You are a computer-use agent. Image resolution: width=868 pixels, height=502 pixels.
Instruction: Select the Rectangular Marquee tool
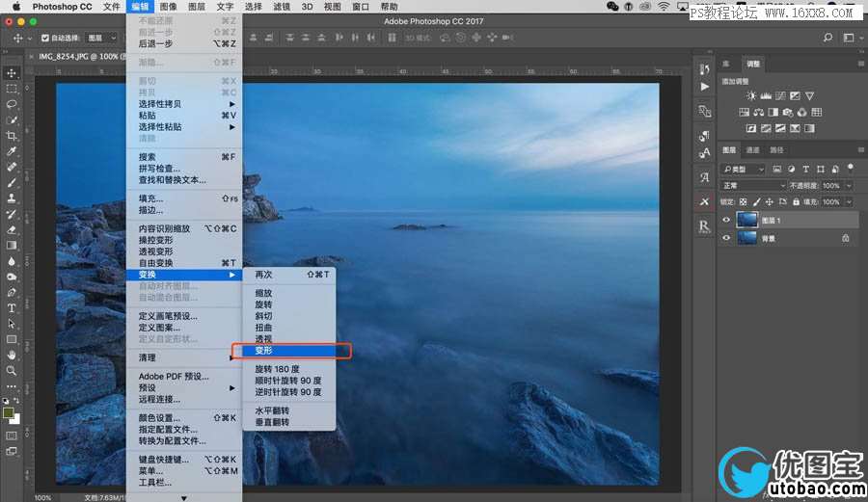tap(11, 89)
